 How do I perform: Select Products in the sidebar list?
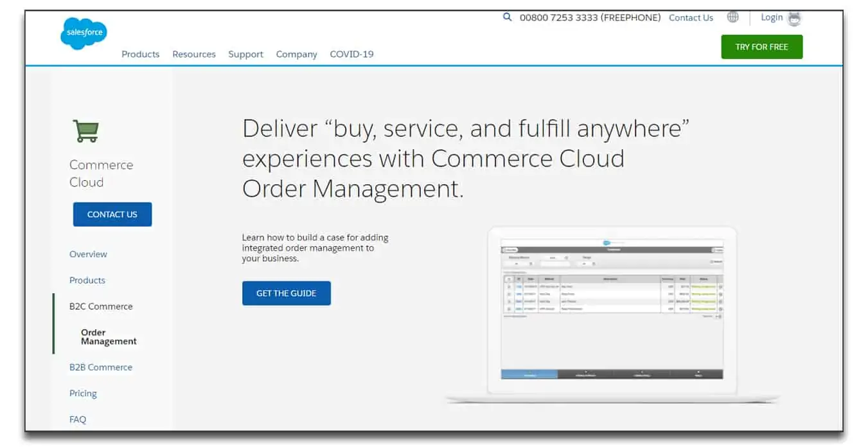click(87, 280)
